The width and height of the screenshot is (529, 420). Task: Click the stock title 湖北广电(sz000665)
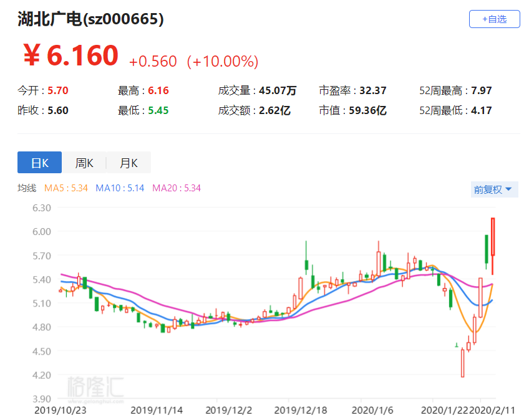pyautogui.click(x=90, y=19)
